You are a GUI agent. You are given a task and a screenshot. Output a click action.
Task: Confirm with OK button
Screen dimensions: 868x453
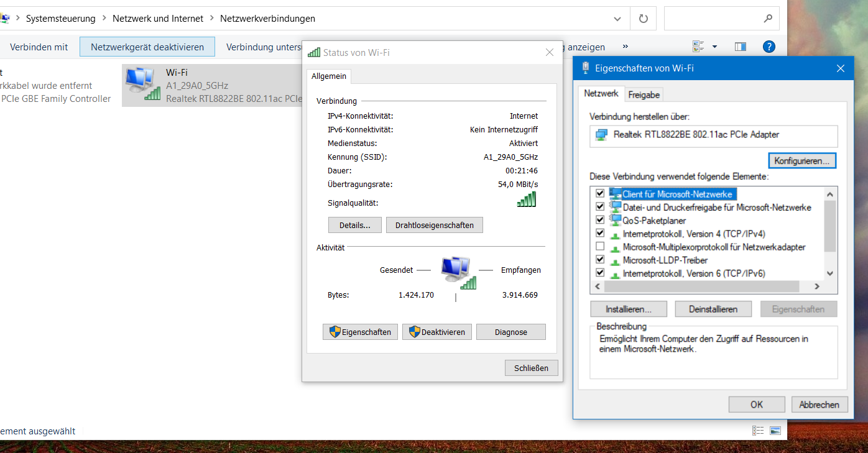[757, 405]
